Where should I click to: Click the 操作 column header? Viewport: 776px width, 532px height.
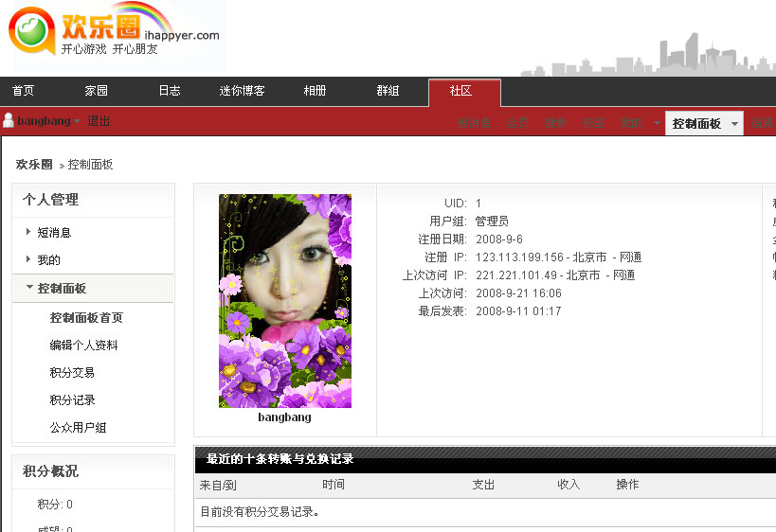[627, 485]
